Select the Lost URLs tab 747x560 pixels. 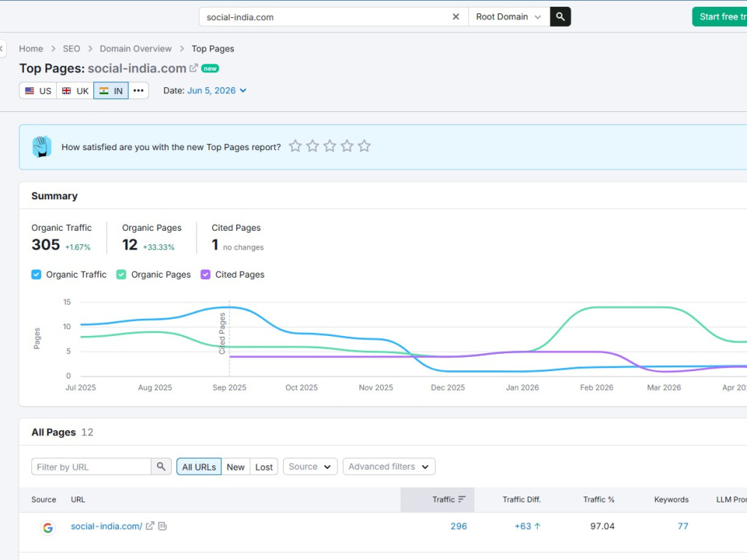click(x=264, y=467)
